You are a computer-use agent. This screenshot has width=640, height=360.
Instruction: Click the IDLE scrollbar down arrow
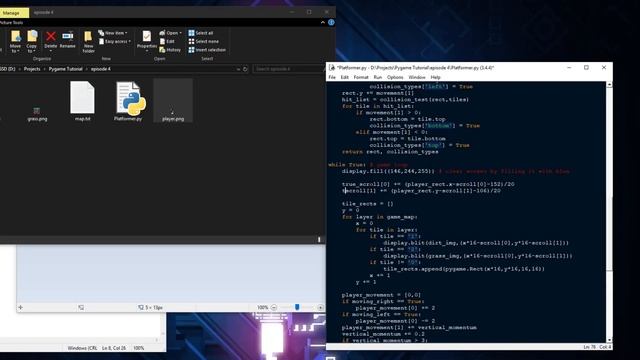coord(609,340)
